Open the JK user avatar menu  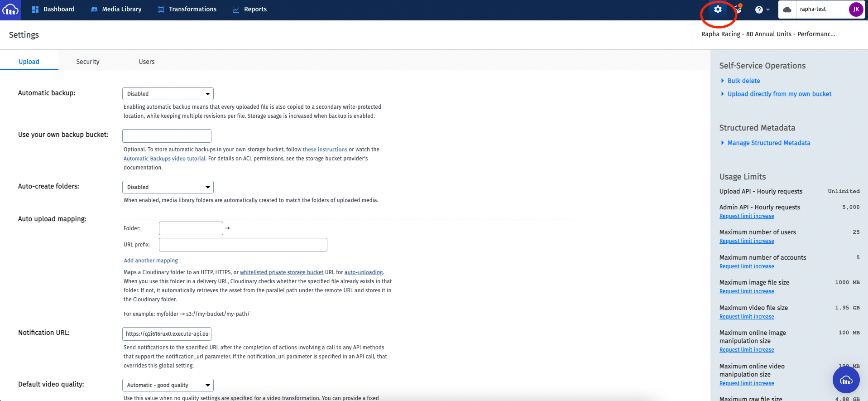coord(856,10)
